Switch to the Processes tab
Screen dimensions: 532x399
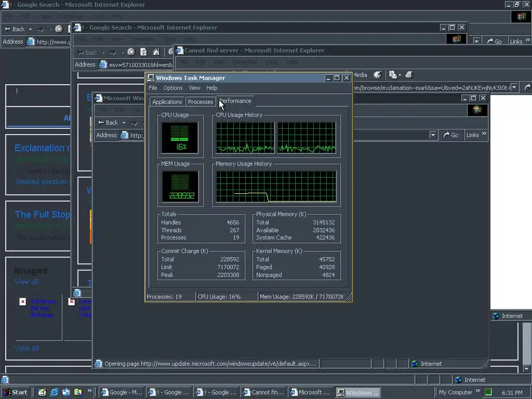tap(201, 102)
